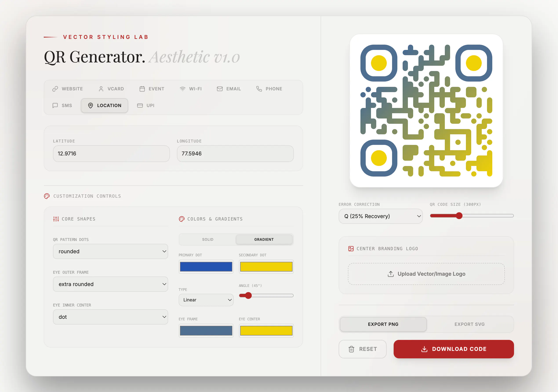
Task: Click the Reset button
Action: coord(363,349)
